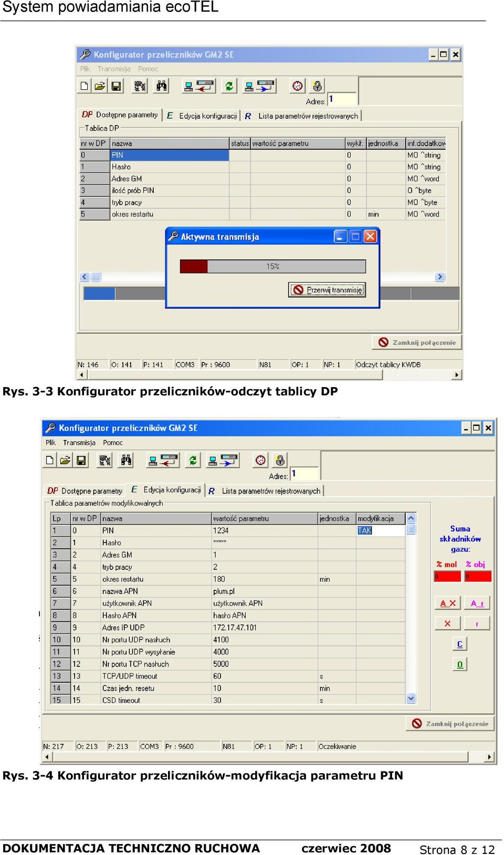
Task: Click value 4100 for Nr portu UDP nasłuch
Action: click(221, 640)
